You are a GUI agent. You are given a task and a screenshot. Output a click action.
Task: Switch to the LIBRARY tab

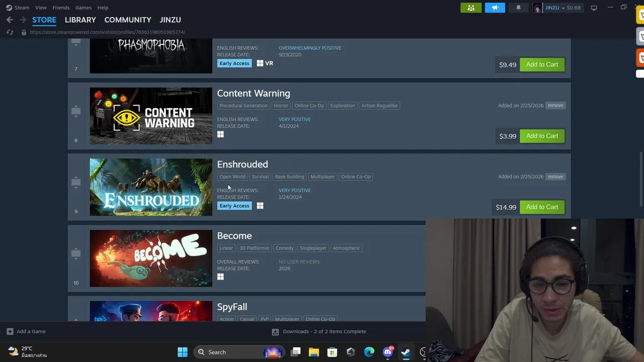[x=80, y=20]
